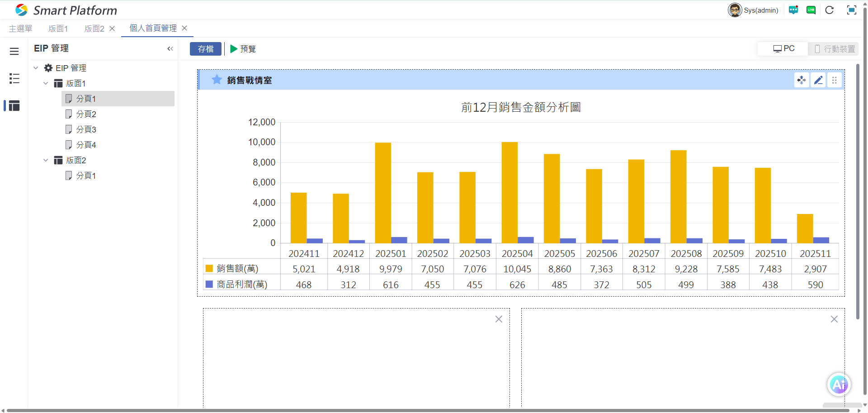Collapse the EIP 管理 root tree node

point(36,68)
